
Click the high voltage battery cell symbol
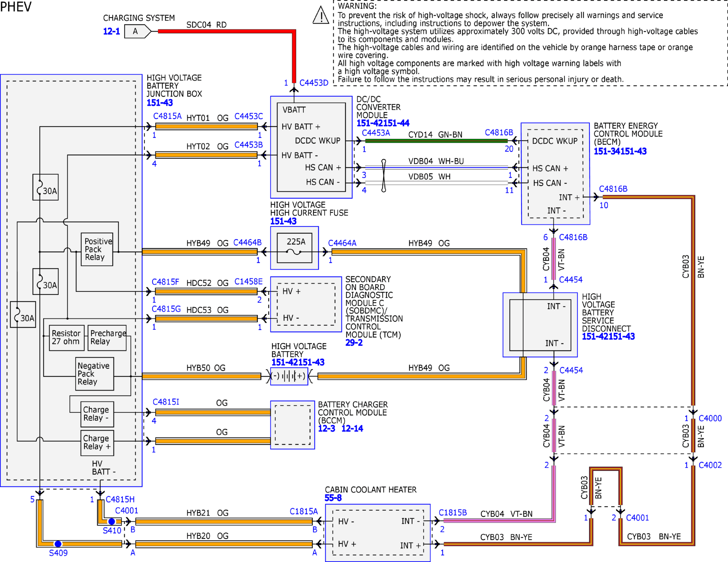[x=289, y=376]
